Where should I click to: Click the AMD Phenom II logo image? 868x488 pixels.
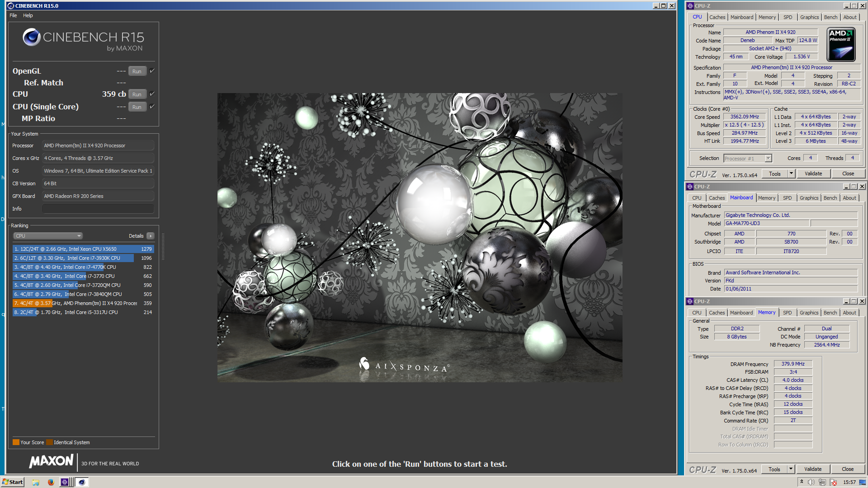[x=841, y=44]
